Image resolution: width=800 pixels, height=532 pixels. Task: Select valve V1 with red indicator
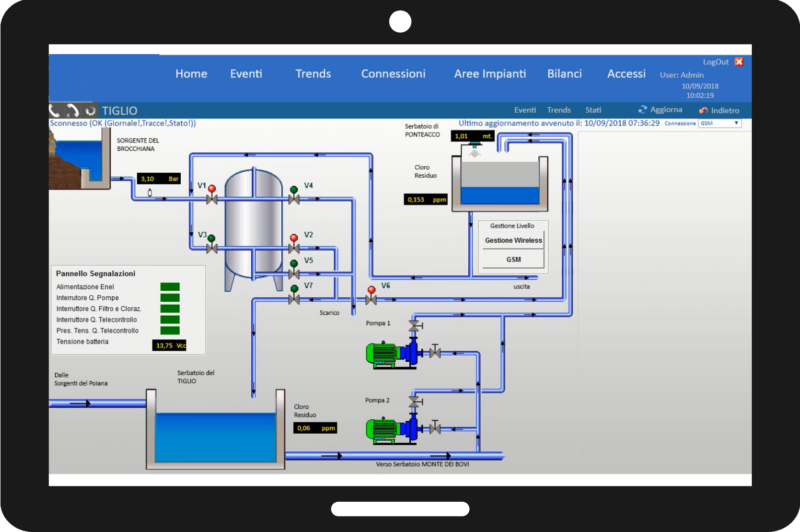[x=212, y=195]
